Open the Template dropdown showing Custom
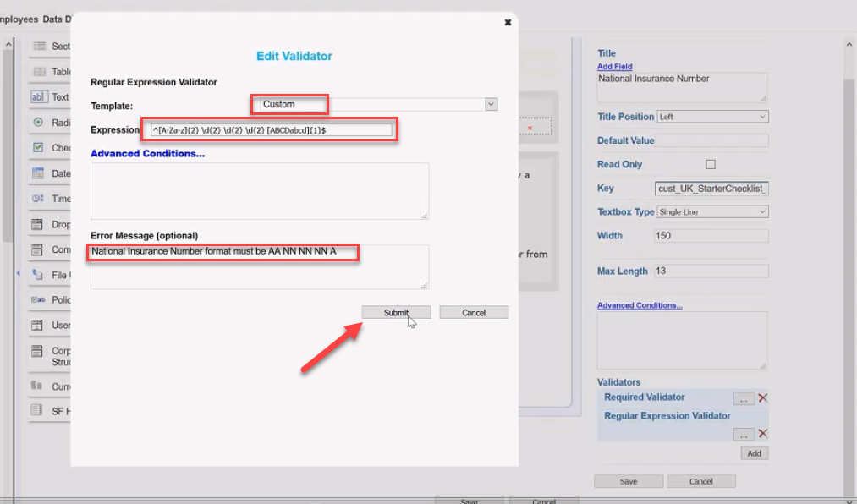The image size is (857, 504). tap(378, 104)
